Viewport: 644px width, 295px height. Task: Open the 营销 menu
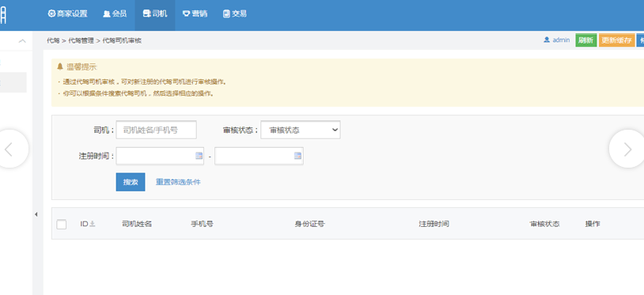click(195, 13)
